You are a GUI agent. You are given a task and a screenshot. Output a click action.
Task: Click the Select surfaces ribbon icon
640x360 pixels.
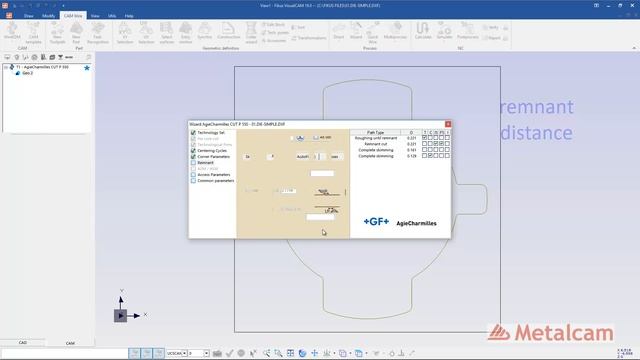click(167, 33)
